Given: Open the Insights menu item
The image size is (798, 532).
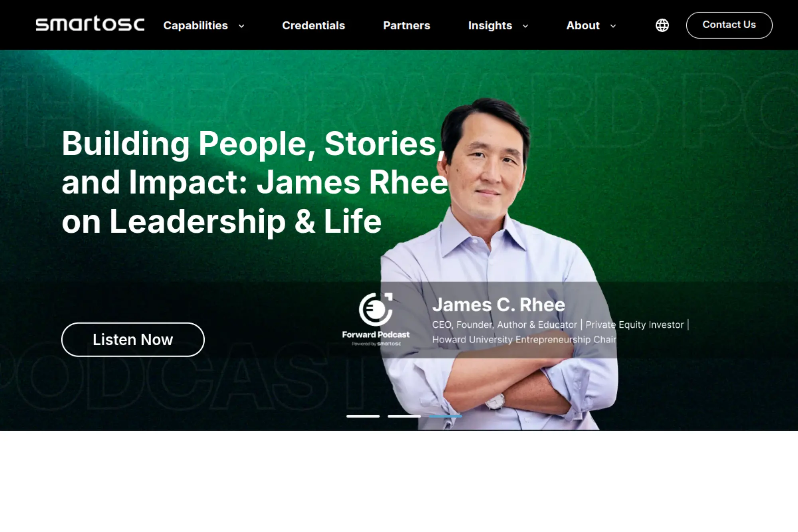Looking at the screenshot, I should [490, 26].
